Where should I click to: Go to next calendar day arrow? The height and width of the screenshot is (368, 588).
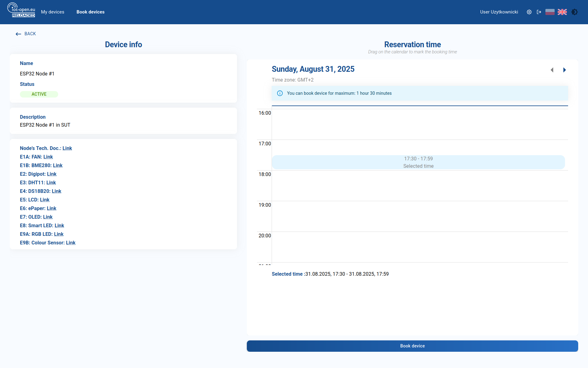pyautogui.click(x=564, y=70)
